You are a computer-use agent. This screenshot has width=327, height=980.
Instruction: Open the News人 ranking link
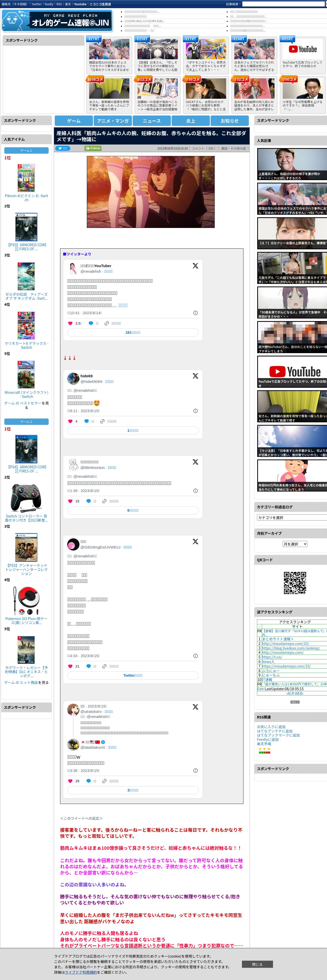(x=268, y=661)
